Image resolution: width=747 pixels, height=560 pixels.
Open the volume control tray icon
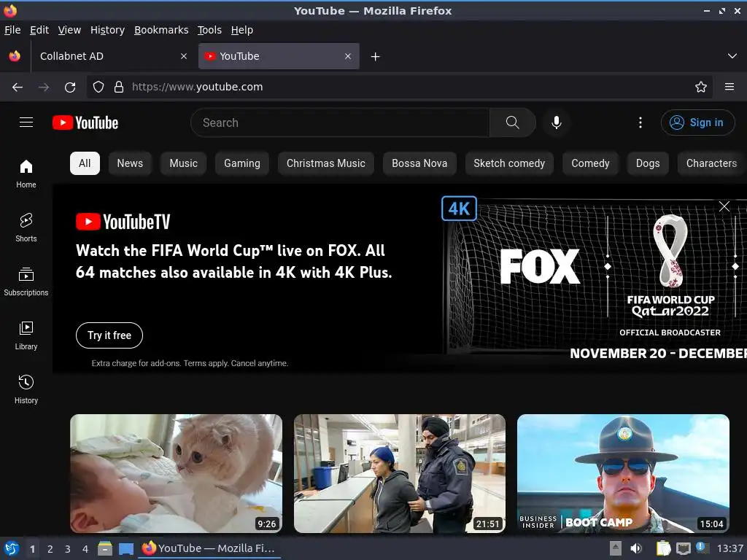coord(636,548)
